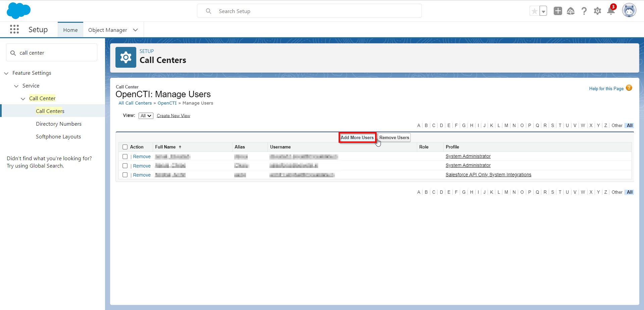Collapse the Call Center tree node
The height and width of the screenshot is (310, 644).
tap(23, 99)
